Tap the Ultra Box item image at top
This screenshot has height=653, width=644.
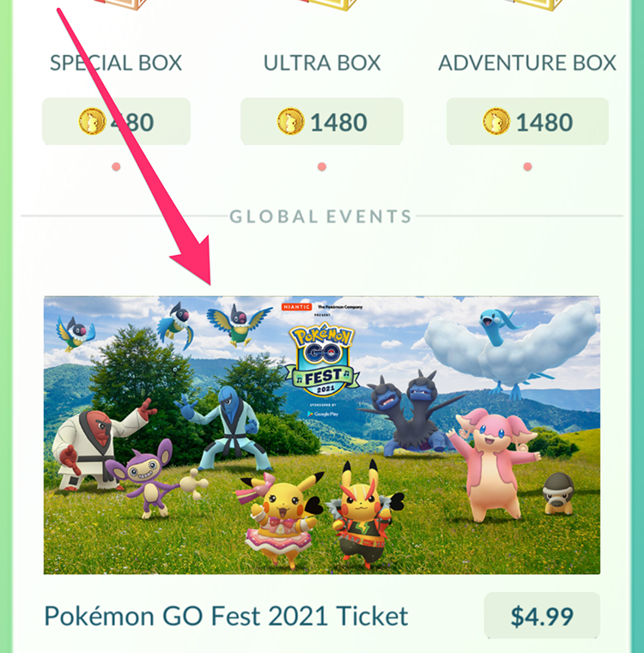[x=326, y=5]
